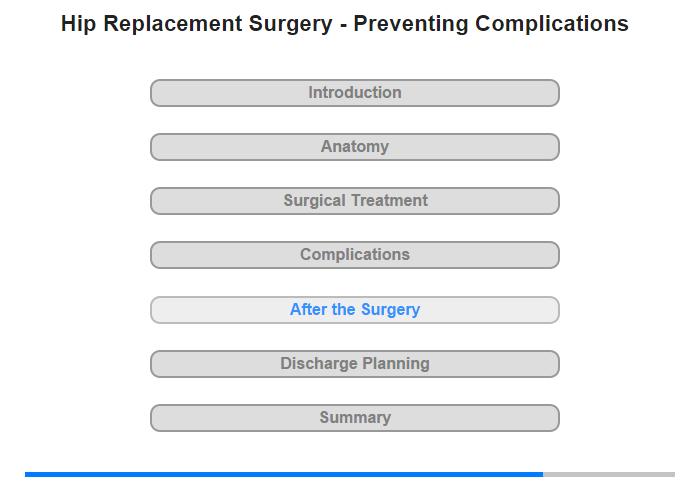The image size is (700, 480).
Task: Click the words Preventing Complications in the heading
Action: coord(491,24)
